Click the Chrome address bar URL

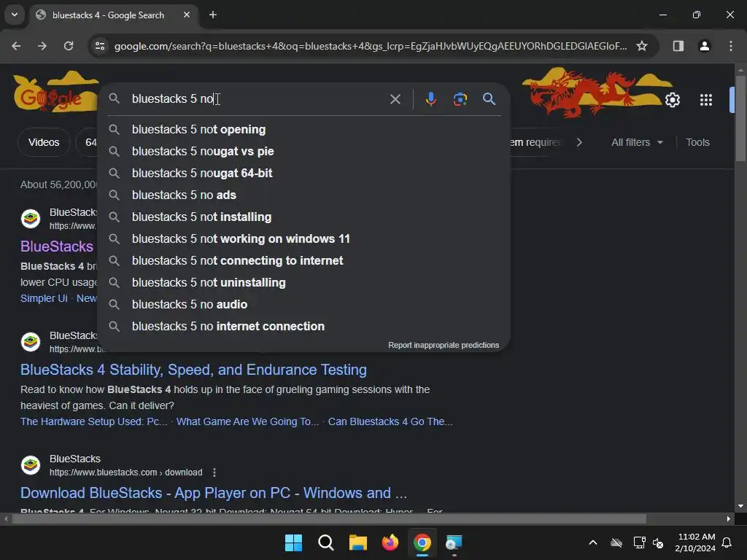click(371, 46)
